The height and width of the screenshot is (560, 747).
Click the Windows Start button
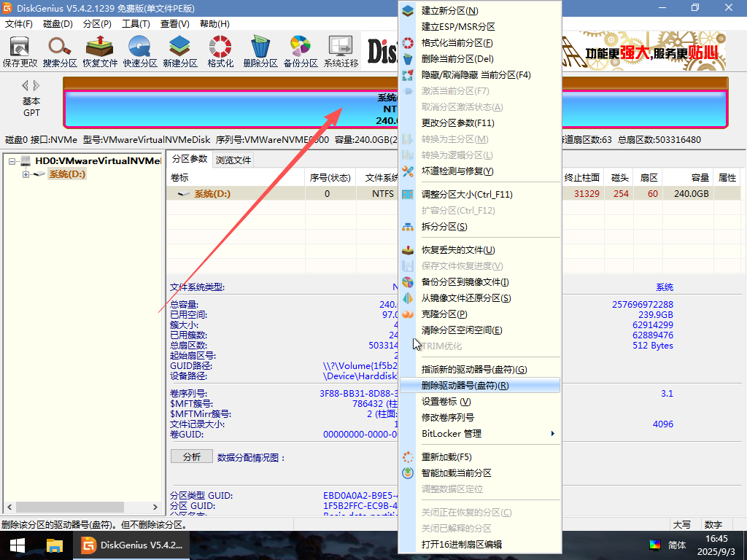coord(17,545)
